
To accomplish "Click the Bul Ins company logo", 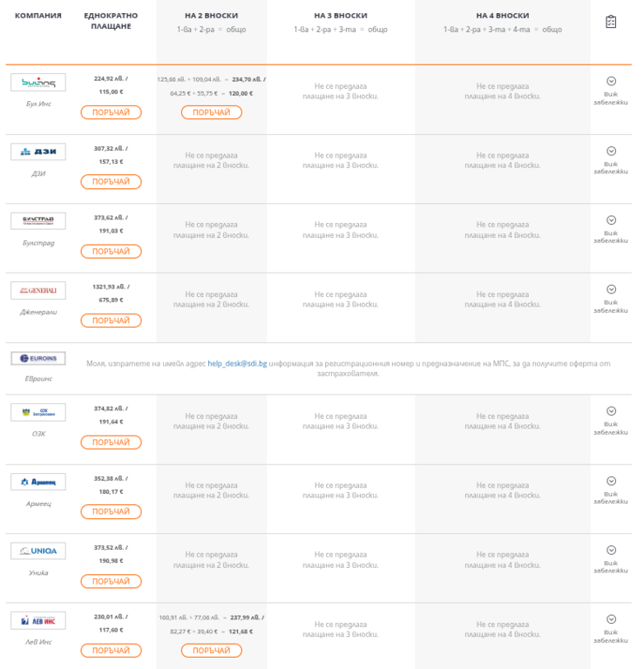I will click(x=38, y=82).
